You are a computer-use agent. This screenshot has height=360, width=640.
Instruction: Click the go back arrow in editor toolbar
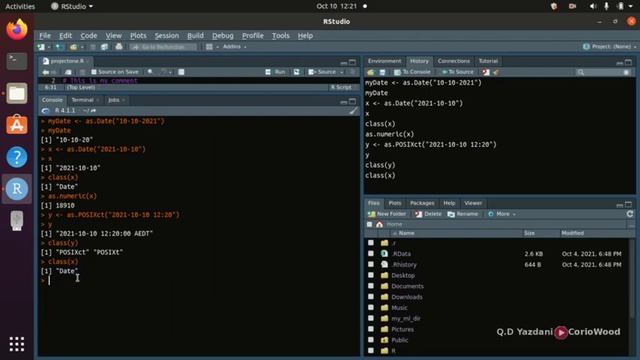tap(45, 72)
